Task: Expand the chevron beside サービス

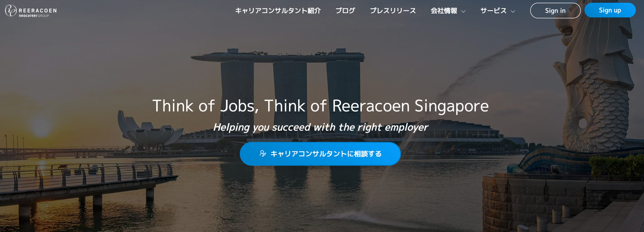Action: [513, 11]
